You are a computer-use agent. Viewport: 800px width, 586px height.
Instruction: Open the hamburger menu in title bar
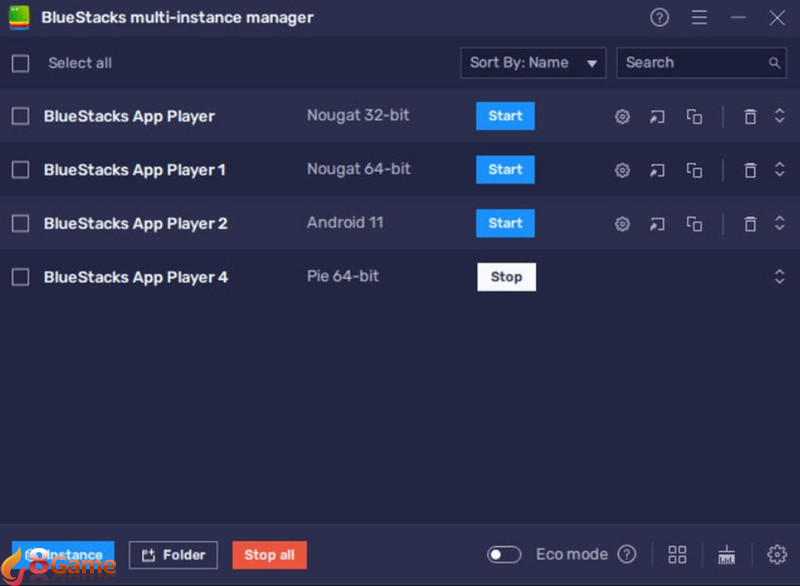tap(699, 18)
